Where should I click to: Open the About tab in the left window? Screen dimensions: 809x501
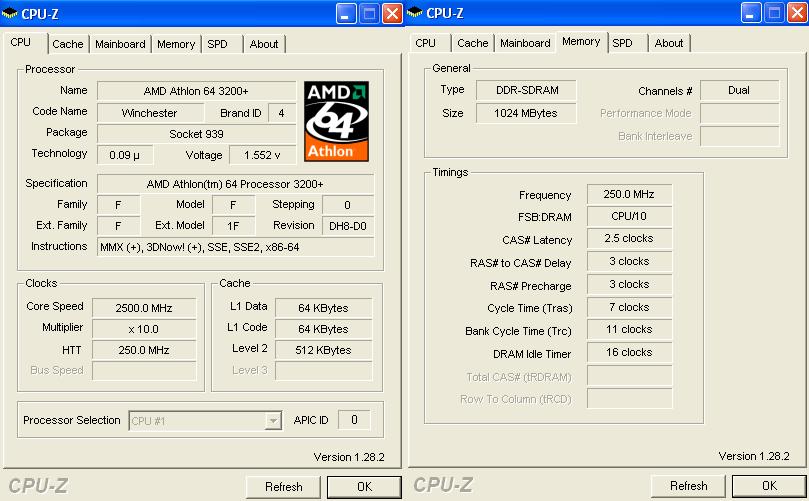[264, 44]
